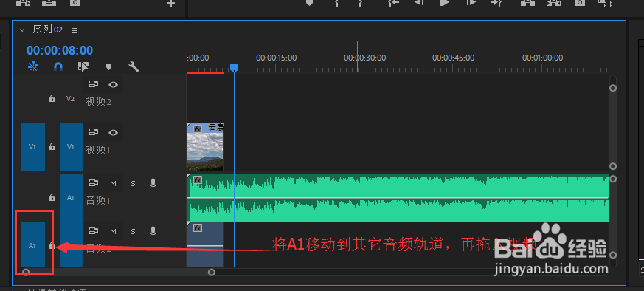Screen dimensions: 644x291
Task: Step forward one frame in program monitor
Action: [x=471, y=2]
